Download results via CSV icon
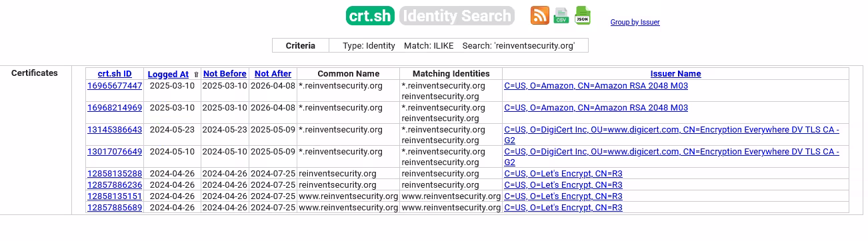The height and width of the screenshot is (241, 868). [561, 15]
